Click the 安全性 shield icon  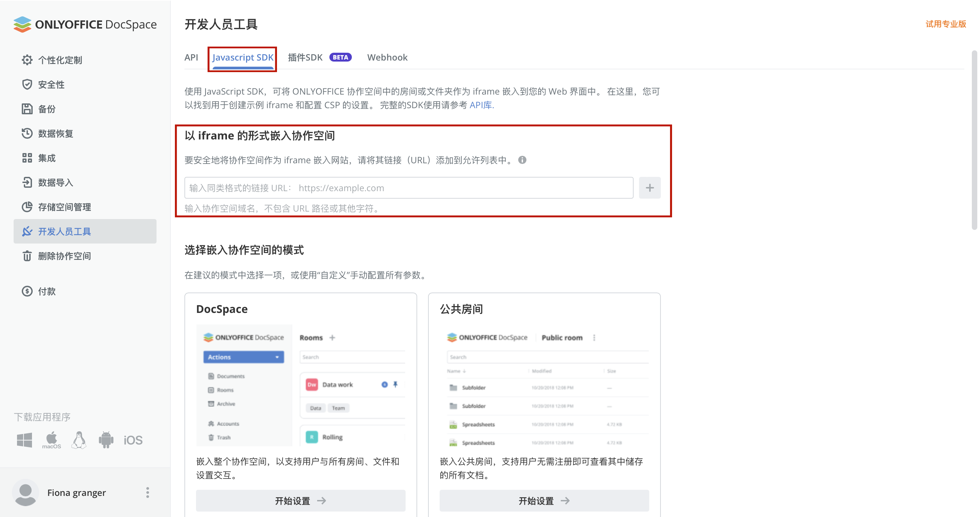pos(27,84)
